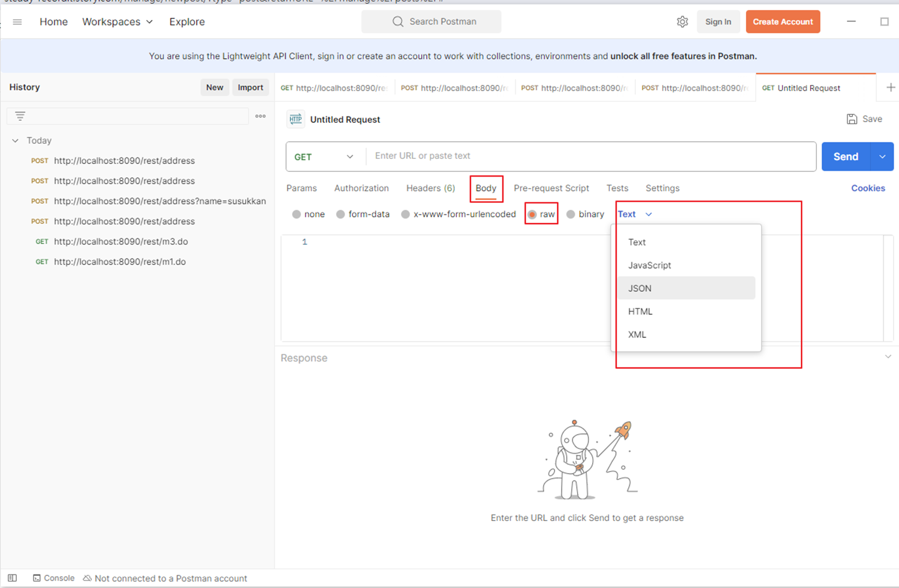Open the Cookies link

pyautogui.click(x=868, y=188)
